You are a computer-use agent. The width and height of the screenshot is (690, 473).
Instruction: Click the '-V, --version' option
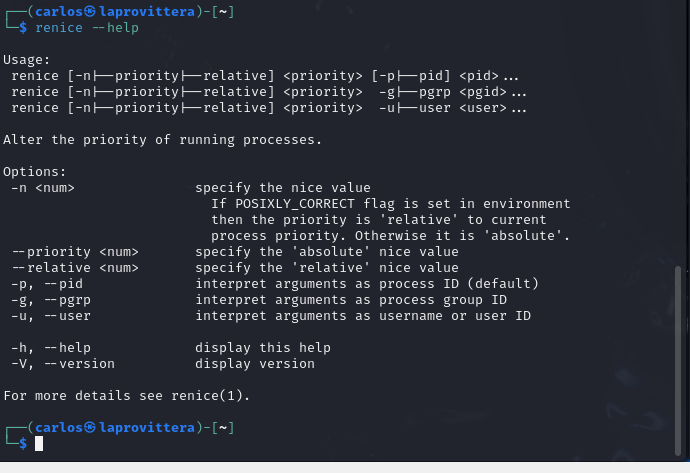pyautogui.click(x=63, y=363)
